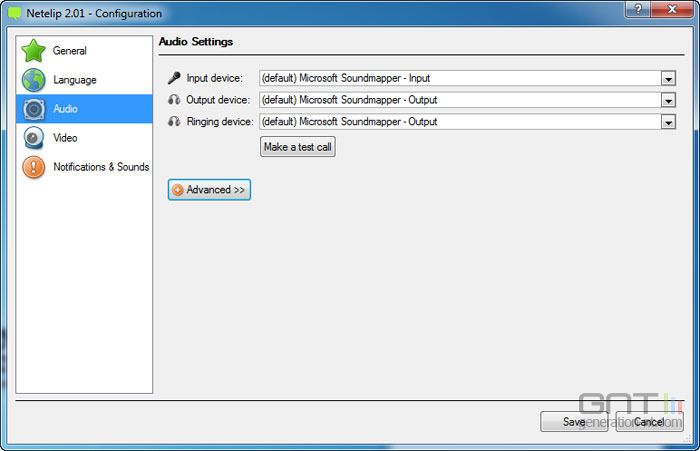Click the globe Language icon
This screenshot has width=700, height=451.
pyautogui.click(x=33, y=80)
